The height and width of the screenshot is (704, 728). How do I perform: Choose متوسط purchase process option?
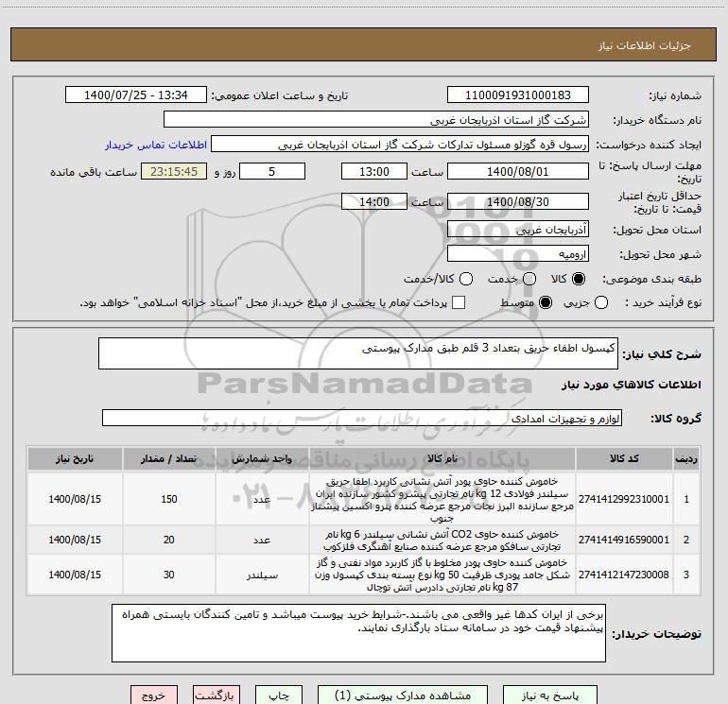(546, 302)
